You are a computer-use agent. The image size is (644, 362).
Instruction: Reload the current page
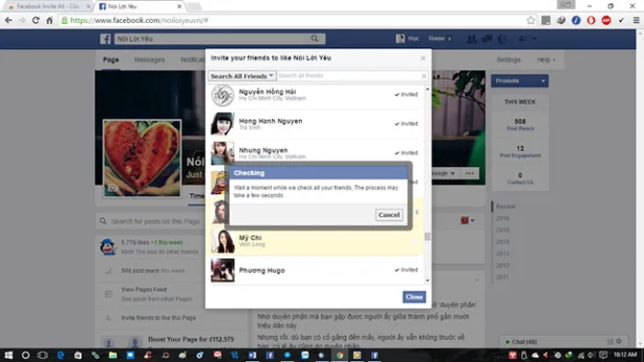[36, 20]
